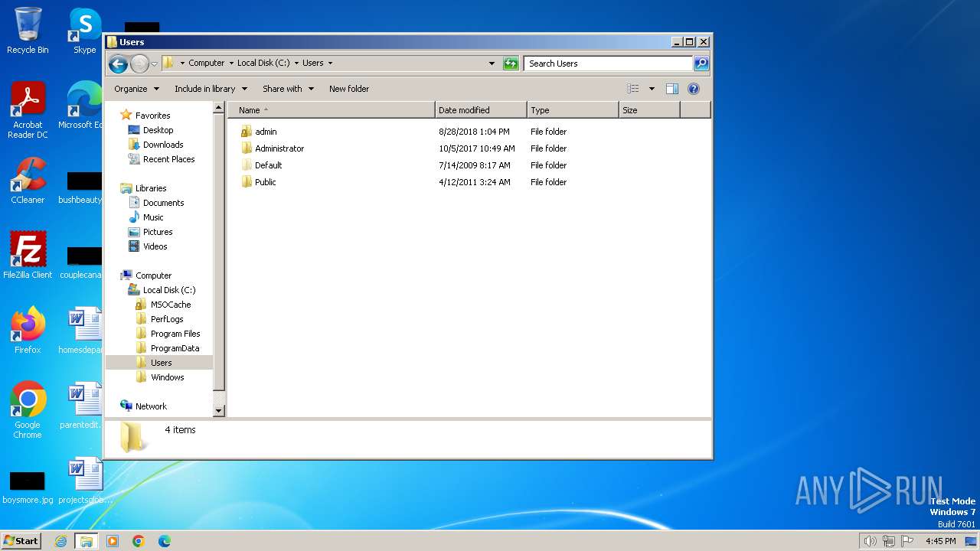Open MSOCache folder in tree
Viewport: 980px width, 551px height.
(171, 305)
